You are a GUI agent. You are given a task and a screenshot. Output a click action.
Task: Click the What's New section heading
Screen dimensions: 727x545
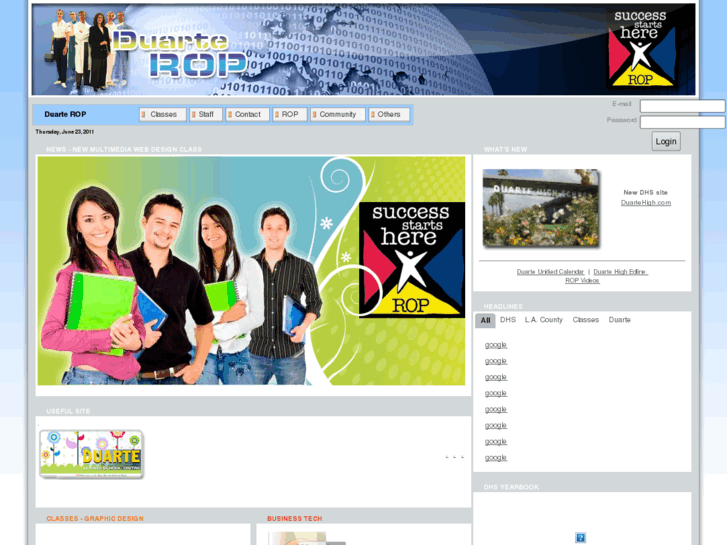tap(505, 149)
